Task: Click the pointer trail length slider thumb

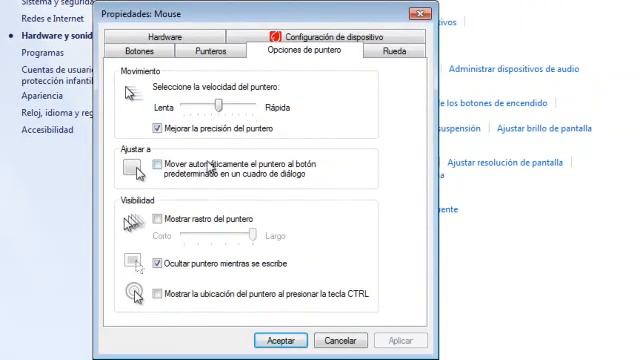Action: tap(253, 234)
